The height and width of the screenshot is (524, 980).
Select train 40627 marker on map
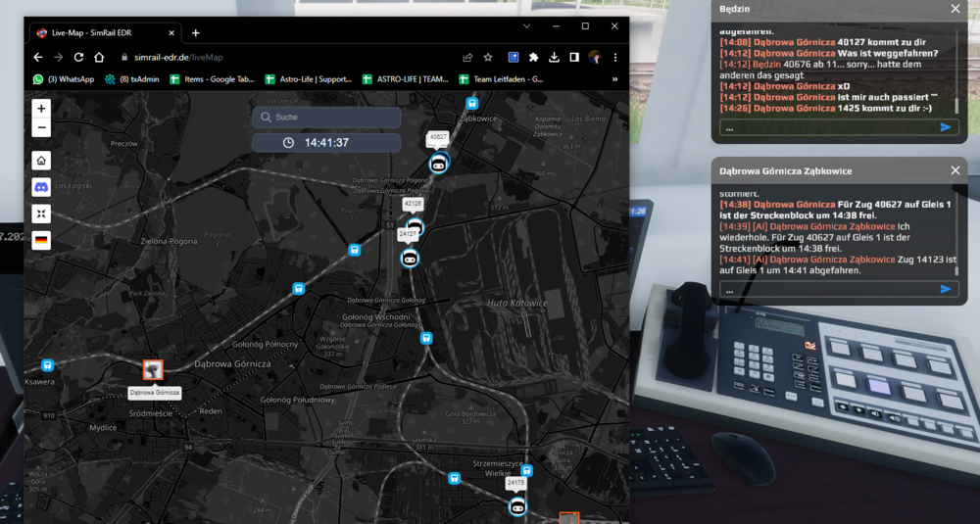[438, 165]
